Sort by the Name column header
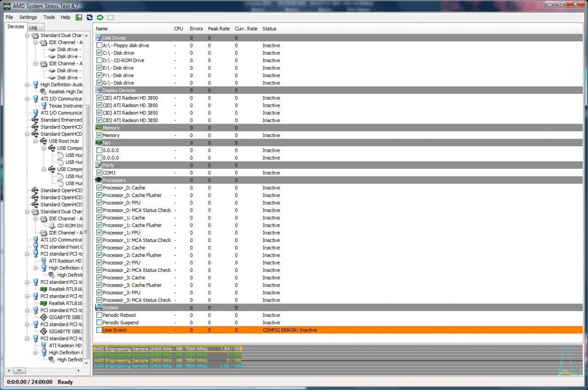588x390 pixels. click(132, 29)
